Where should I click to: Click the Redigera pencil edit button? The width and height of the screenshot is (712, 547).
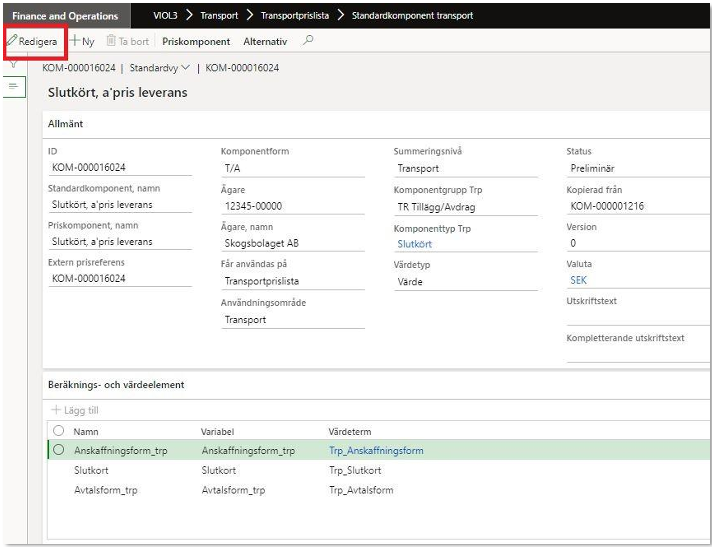[32, 42]
